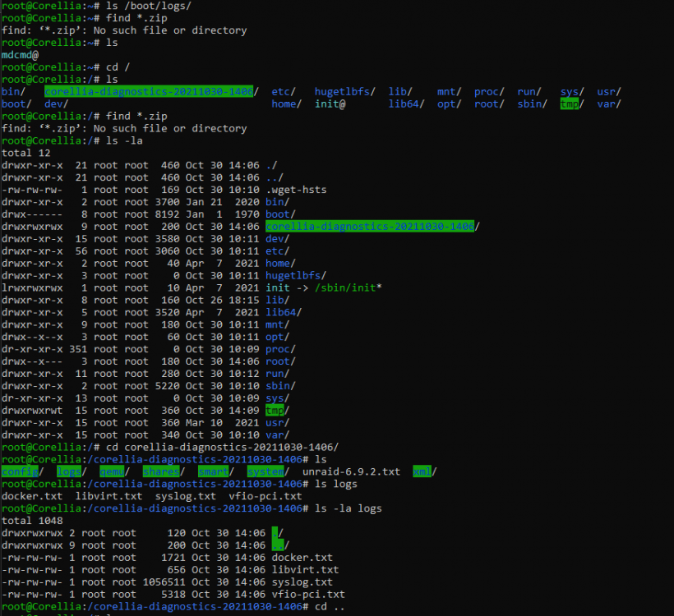This screenshot has width=674, height=616.
Task: Click the boot/ entry in the ls -la listing
Action: (280, 214)
